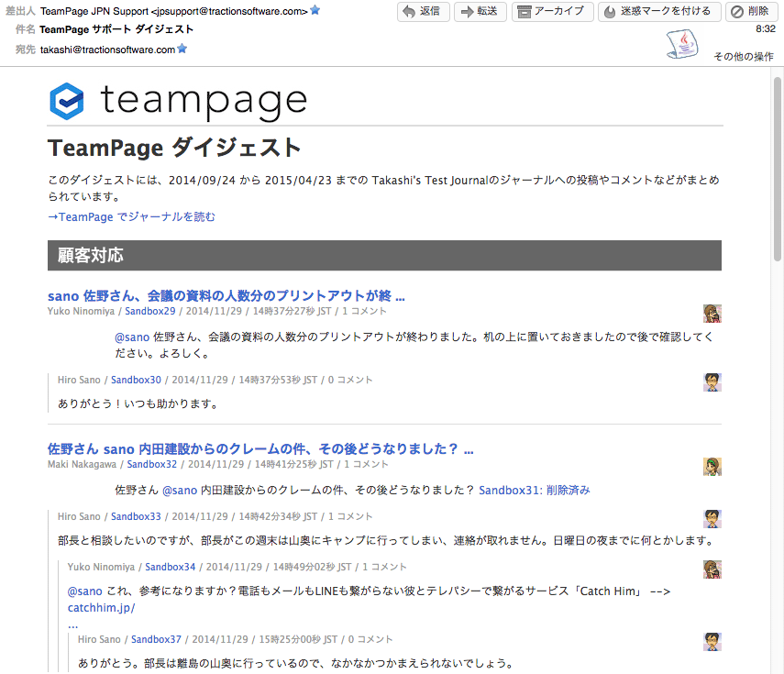Click Hiro Sano's avatar on the Sandbox30 comment
The width and height of the screenshot is (784, 674).
(712, 381)
